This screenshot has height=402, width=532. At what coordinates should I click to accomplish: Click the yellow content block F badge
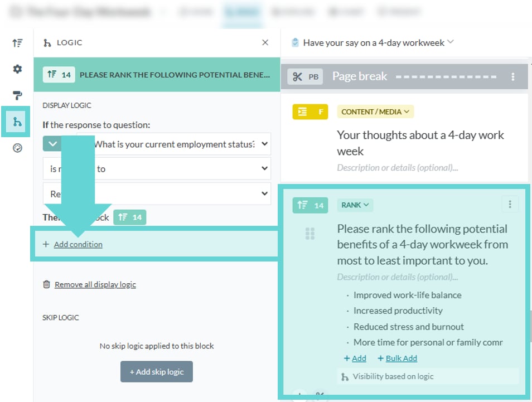tap(310, 112)
